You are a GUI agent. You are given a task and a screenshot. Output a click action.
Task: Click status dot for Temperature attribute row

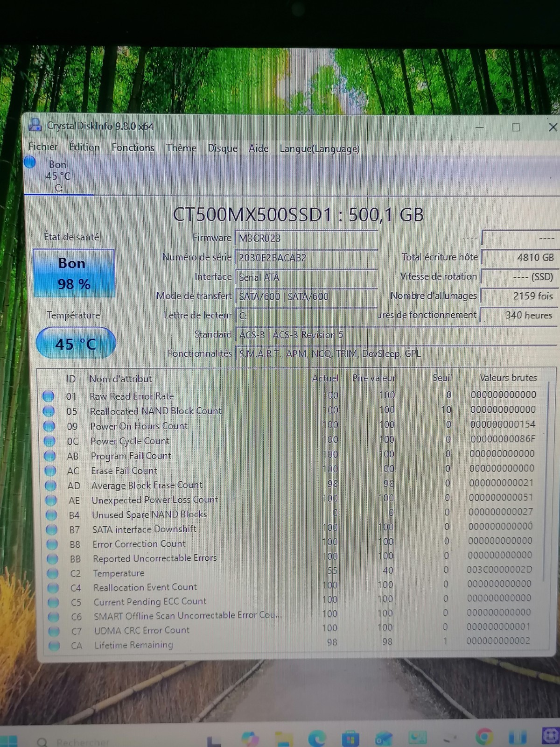53,573
